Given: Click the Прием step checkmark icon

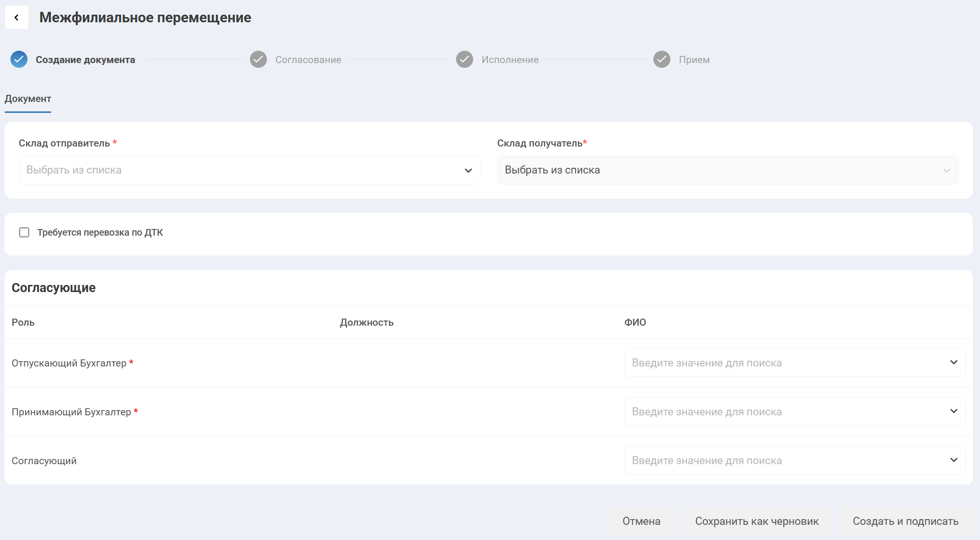Looking at the screenshot, I should point(662,59).
